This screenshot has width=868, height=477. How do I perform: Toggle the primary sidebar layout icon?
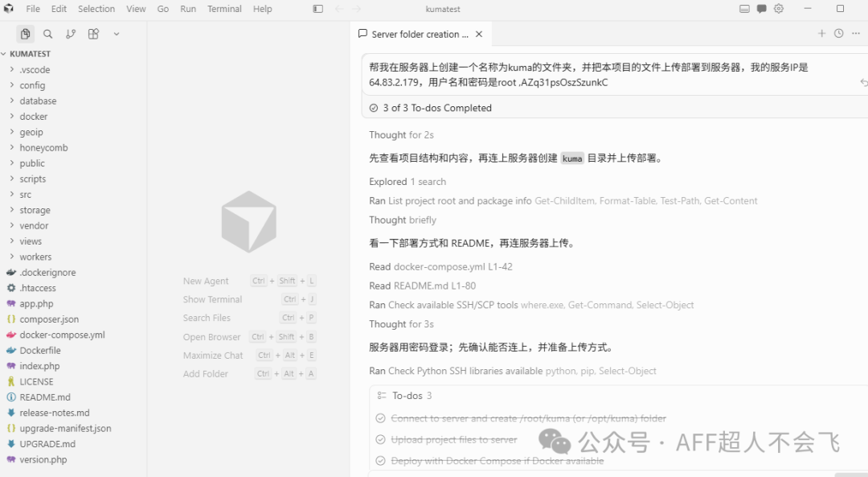317,9
